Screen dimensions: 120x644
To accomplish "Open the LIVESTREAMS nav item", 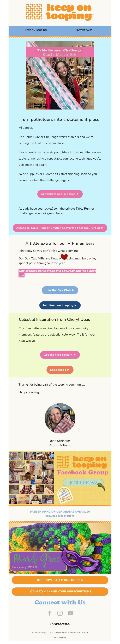I will [84, 30].
